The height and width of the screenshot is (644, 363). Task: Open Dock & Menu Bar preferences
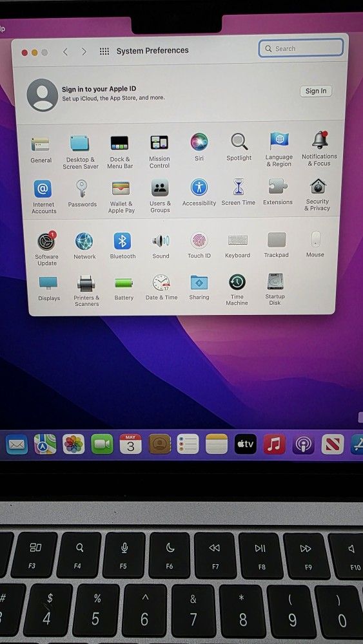pos(119,143)
